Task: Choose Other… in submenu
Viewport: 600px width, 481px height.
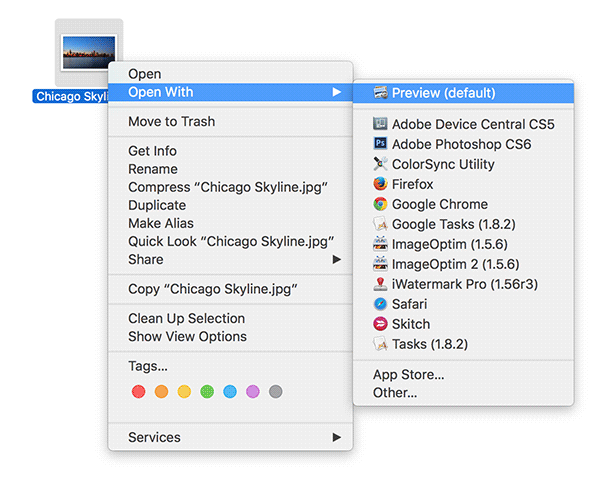Action: click(x=463, y=393)
